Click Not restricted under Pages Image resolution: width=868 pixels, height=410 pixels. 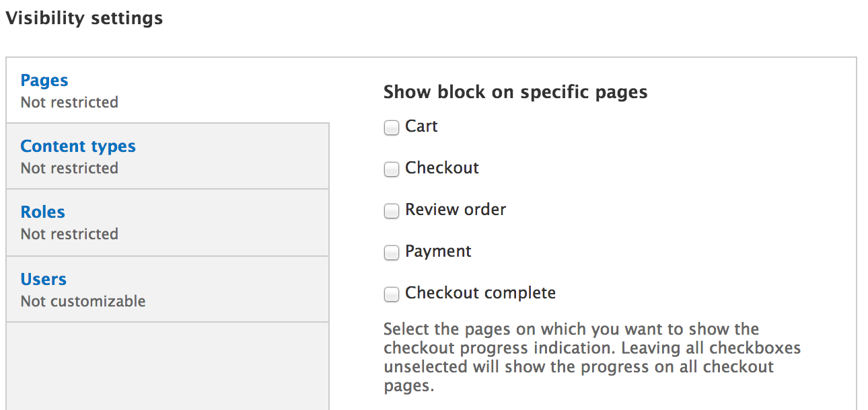pos(69,102)
